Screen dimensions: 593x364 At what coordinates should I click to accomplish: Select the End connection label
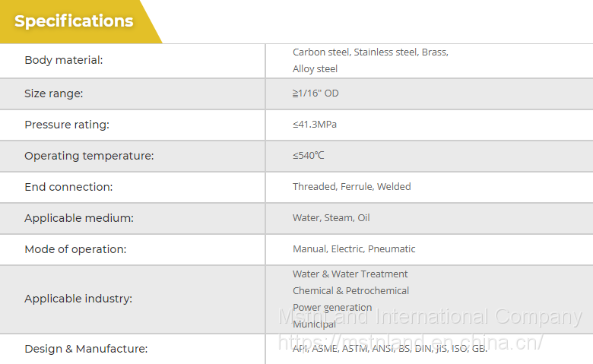pos(68,187)
